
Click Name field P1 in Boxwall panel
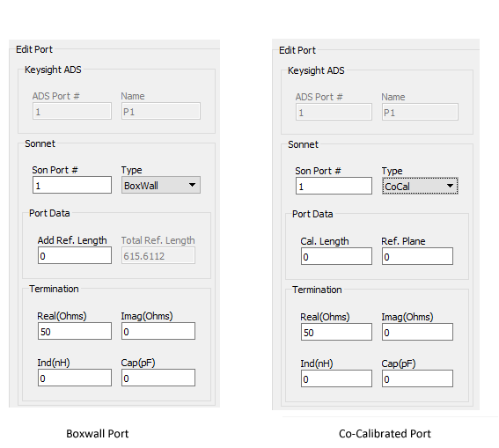coord(161,111)
